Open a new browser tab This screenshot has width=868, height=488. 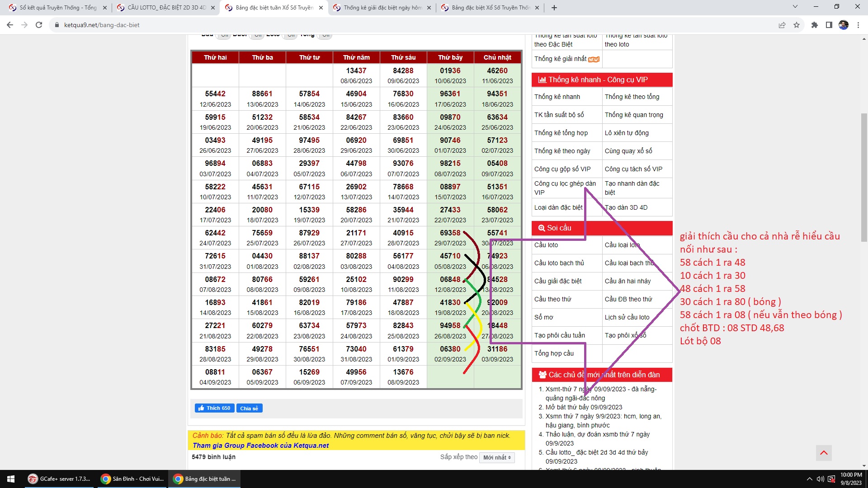554,8
